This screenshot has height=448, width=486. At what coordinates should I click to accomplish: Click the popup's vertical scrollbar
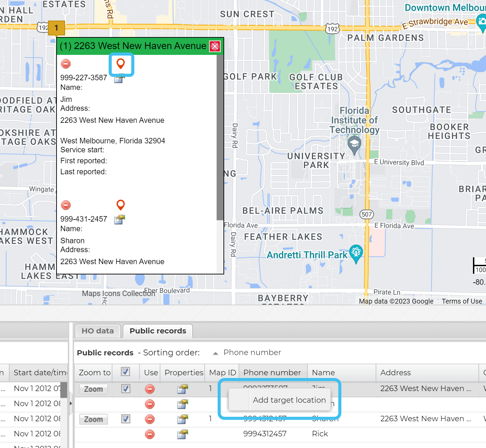point(220,137)
